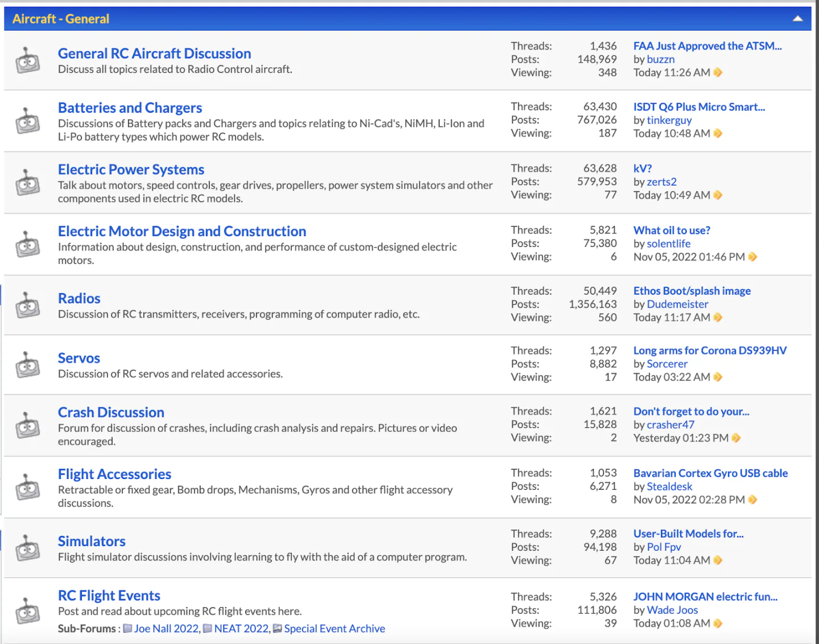
Task: Click the NEAT 2022 sub-forum folder icon
Action: (208, 629)
